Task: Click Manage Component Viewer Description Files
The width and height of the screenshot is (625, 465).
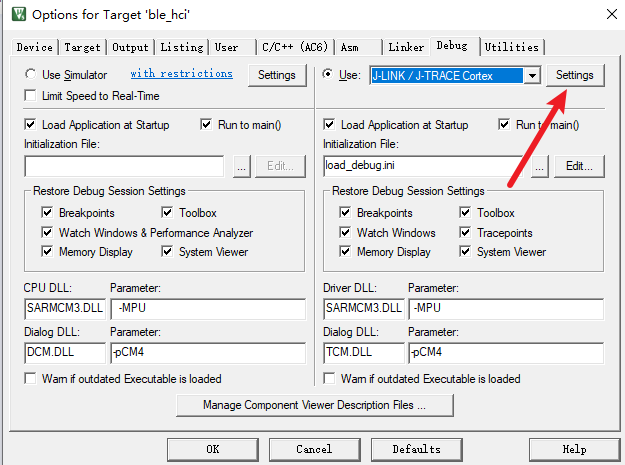Action: tap(314, 405)
